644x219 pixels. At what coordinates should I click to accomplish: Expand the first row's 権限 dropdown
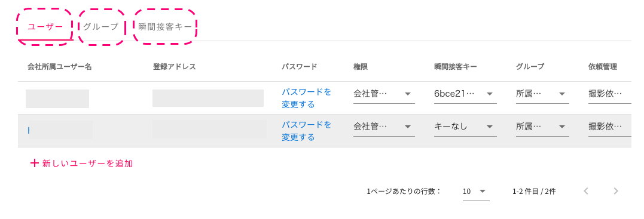[384, 94]
